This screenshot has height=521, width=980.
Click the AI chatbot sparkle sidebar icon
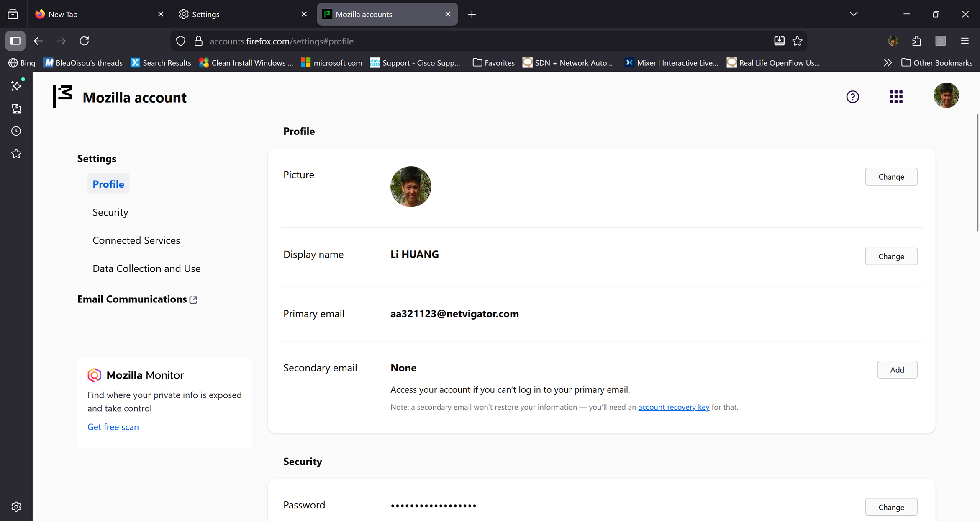click(16, 86)
